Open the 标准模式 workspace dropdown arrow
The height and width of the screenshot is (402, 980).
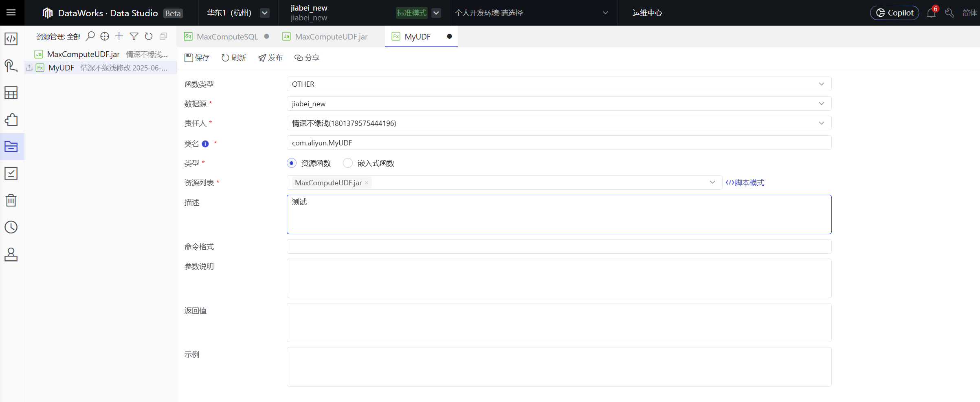pos(436,13)
